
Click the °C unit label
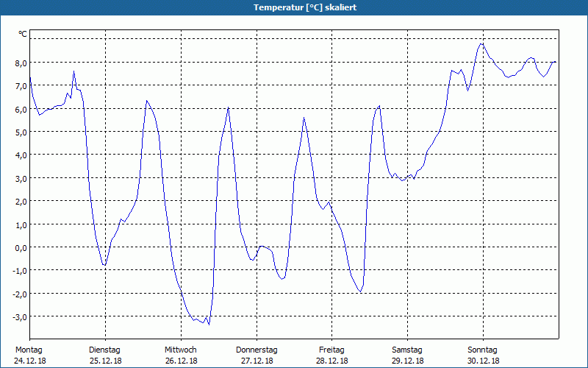coord(23,34)
